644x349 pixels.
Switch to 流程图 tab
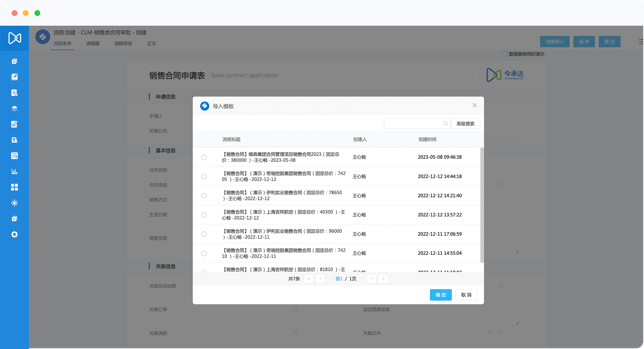pos(93,43)
